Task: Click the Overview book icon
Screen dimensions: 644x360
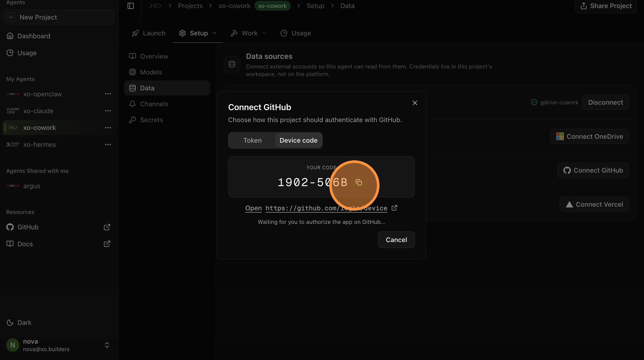Action: tap(132, 56)
